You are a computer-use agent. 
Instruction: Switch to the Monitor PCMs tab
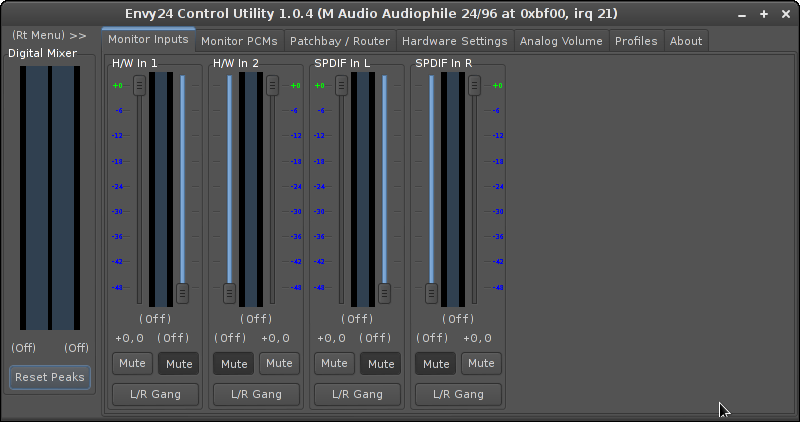tap(239, 41)
